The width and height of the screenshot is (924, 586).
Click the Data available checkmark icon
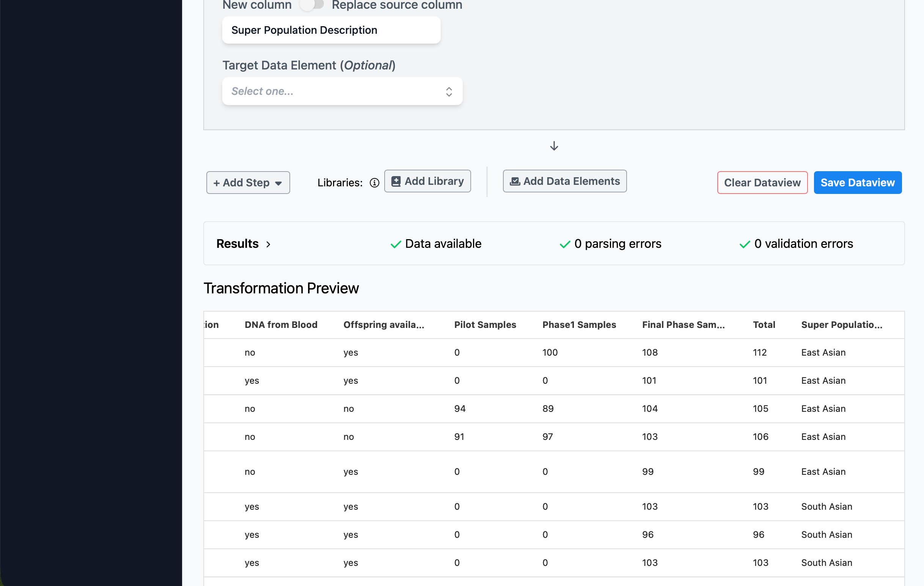click(x=395, y=244)
